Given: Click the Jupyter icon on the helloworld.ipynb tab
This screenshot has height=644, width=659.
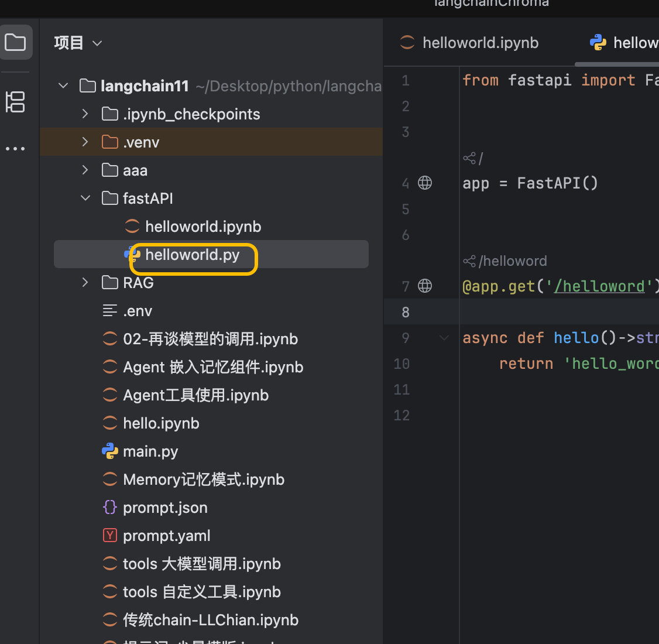Looking at the screenshot, I should point(407,42).
